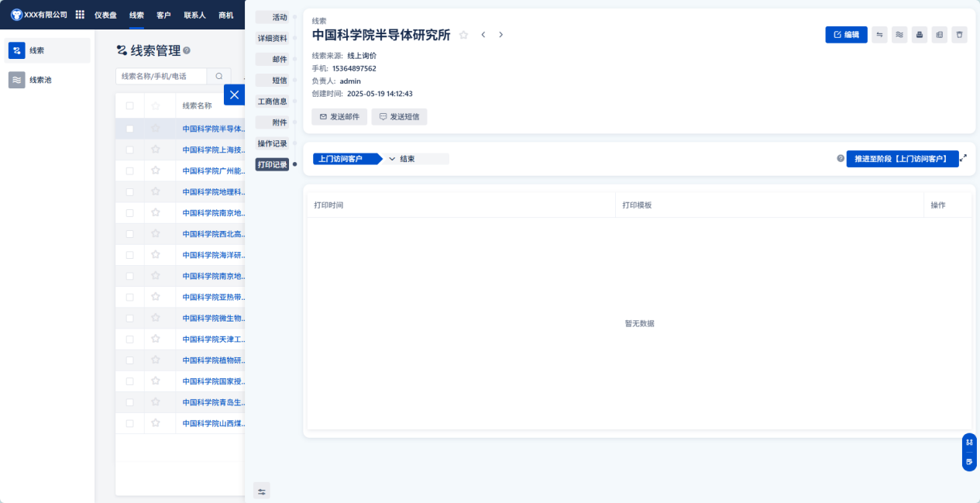Screen dimensions: 980x503
Task: Open the 短信 tab
Action: click(272, 81)
